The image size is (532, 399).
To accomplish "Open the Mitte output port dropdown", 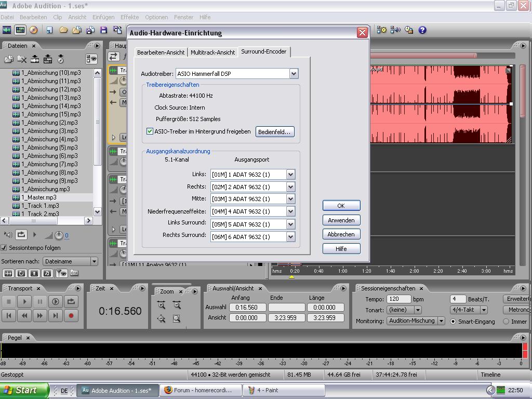I will point(290,199).
